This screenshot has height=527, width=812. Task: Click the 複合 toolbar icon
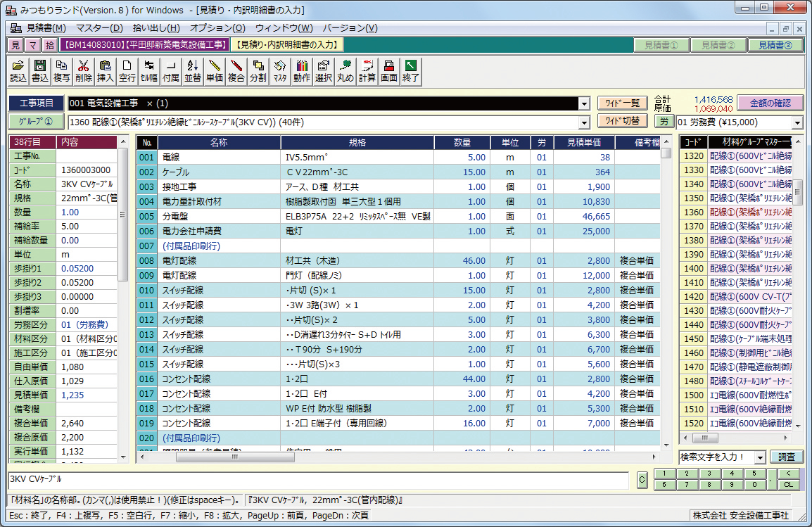[236, 71]
